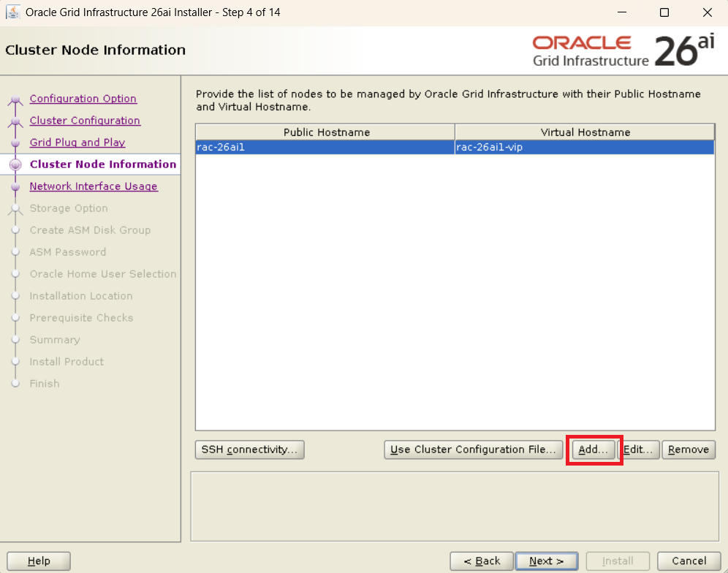Click the Cluster Node Information step marker
This screenshot has width=728, height=573.
point(15,165)
